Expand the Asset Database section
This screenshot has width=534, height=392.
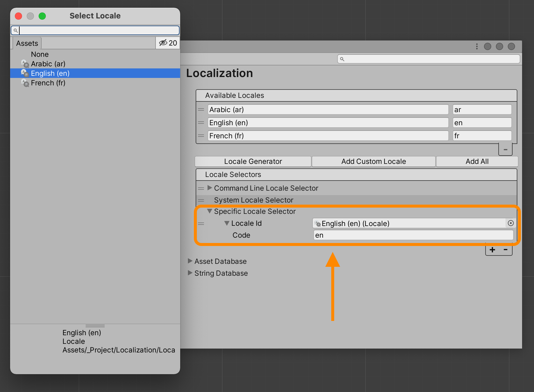(x=190, y=261)
